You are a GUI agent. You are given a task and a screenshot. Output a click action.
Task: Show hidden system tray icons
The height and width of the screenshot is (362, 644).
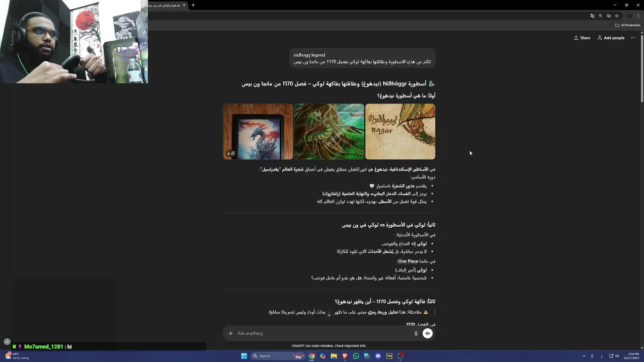pyautogui.click(x=584, y=356)
